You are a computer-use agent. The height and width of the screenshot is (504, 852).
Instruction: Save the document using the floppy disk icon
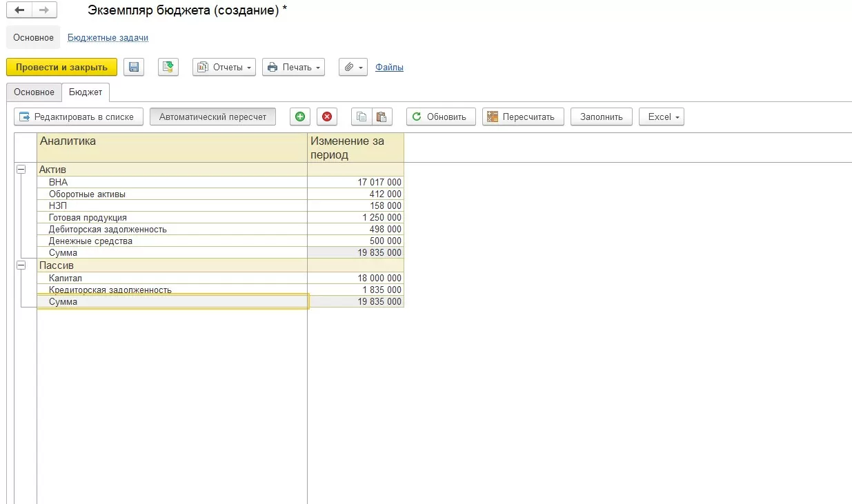click(x=134, y=67)
